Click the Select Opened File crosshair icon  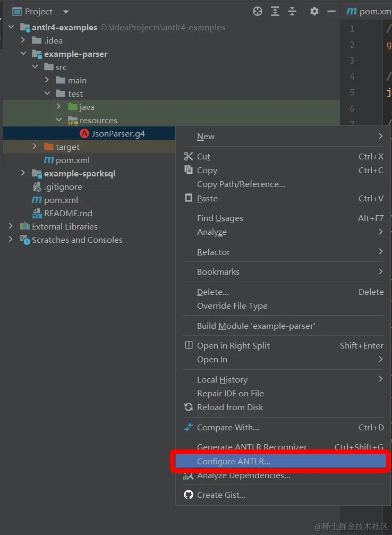point(258,11)
